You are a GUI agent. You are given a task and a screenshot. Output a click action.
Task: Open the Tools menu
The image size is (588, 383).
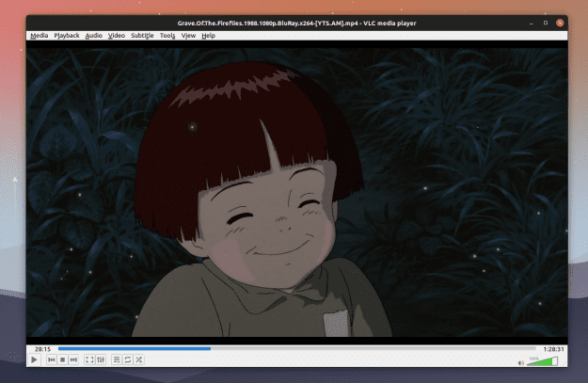tap(167, 35)
